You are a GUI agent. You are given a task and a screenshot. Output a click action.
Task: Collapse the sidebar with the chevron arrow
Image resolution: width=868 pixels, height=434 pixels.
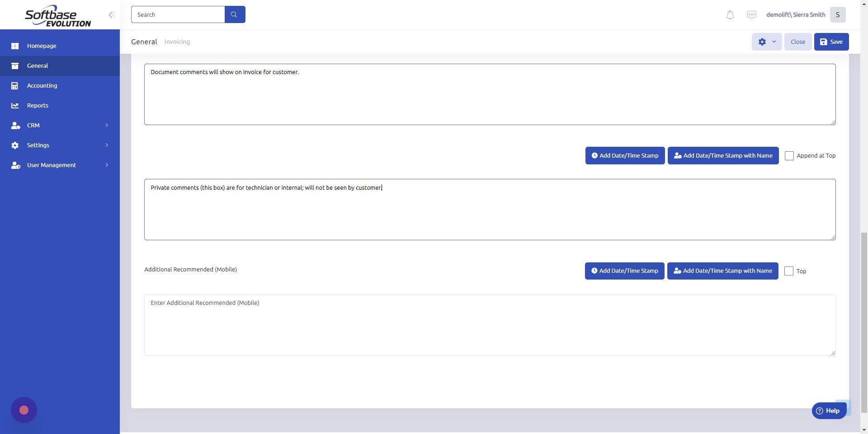112,14
